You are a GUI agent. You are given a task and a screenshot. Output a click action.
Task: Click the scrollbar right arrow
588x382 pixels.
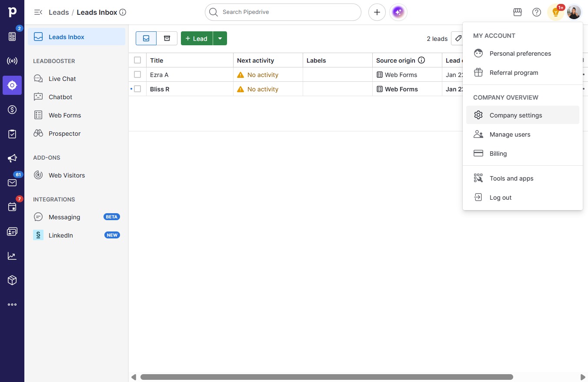pos(583,377)
